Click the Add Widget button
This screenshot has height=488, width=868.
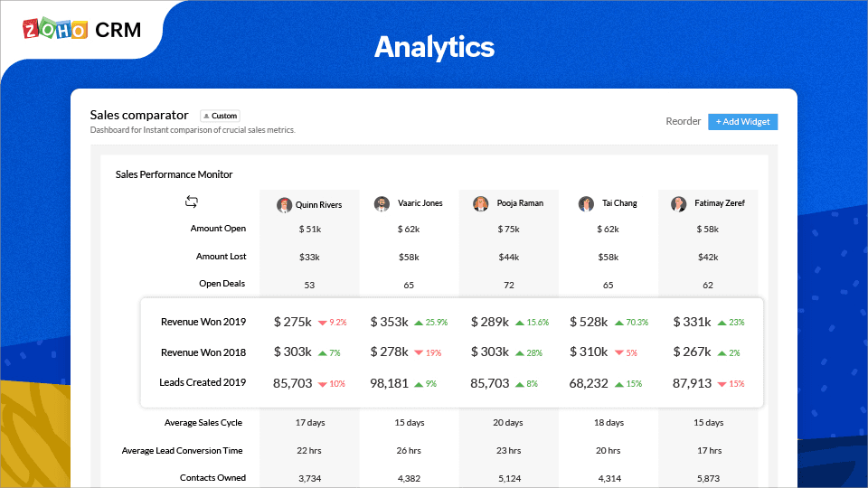(x=743, y=122)
